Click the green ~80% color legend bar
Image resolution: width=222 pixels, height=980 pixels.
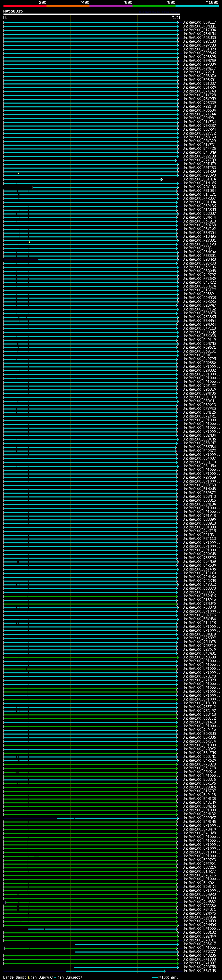pyautogui.click(x=154, y=6)
